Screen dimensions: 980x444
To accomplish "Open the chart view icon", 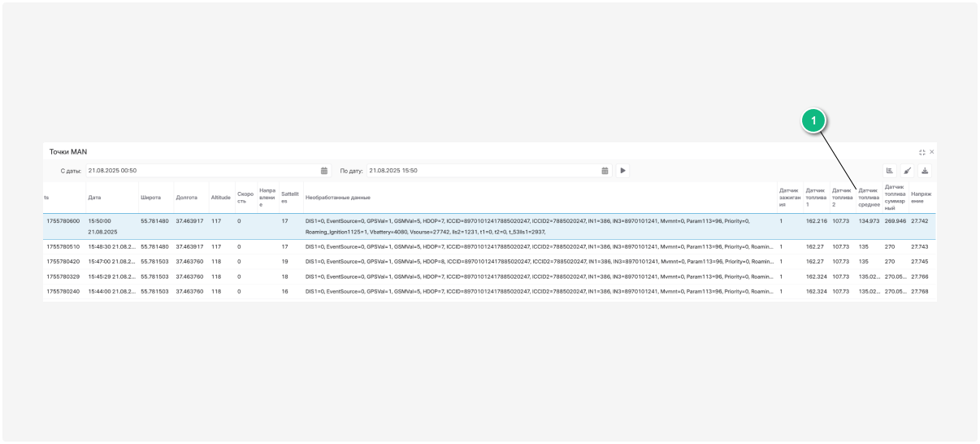I will point(890,171).
